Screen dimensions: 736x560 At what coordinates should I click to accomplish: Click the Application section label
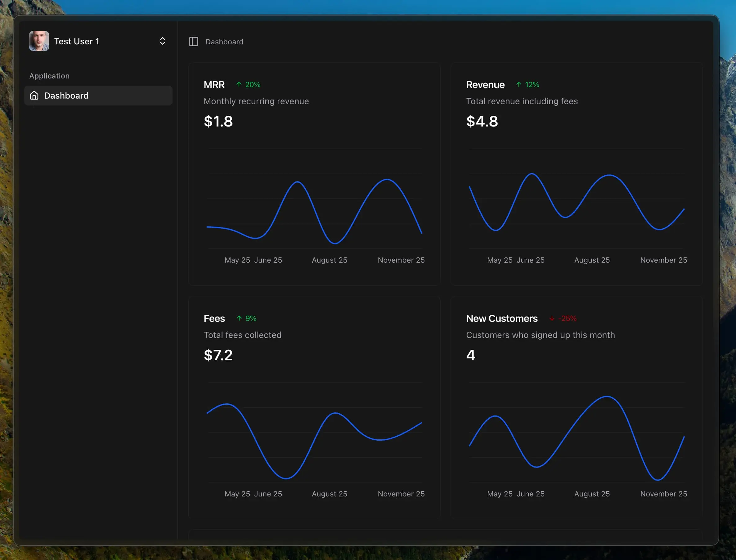click(49, 76)
